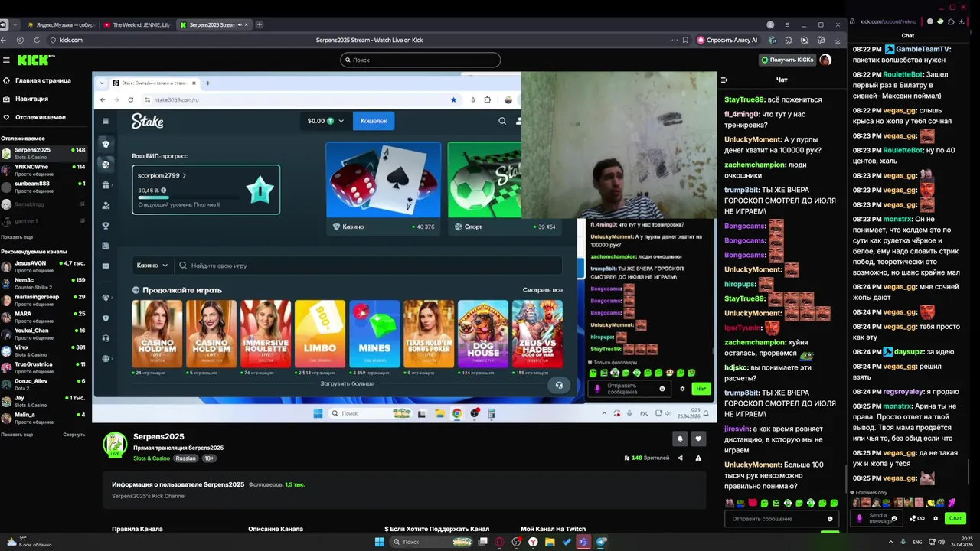Open the Казино dropdown filter
Image resolution: width=980 pixels, height=551 pixels.
pyautogui.click(x=152, y=266)
